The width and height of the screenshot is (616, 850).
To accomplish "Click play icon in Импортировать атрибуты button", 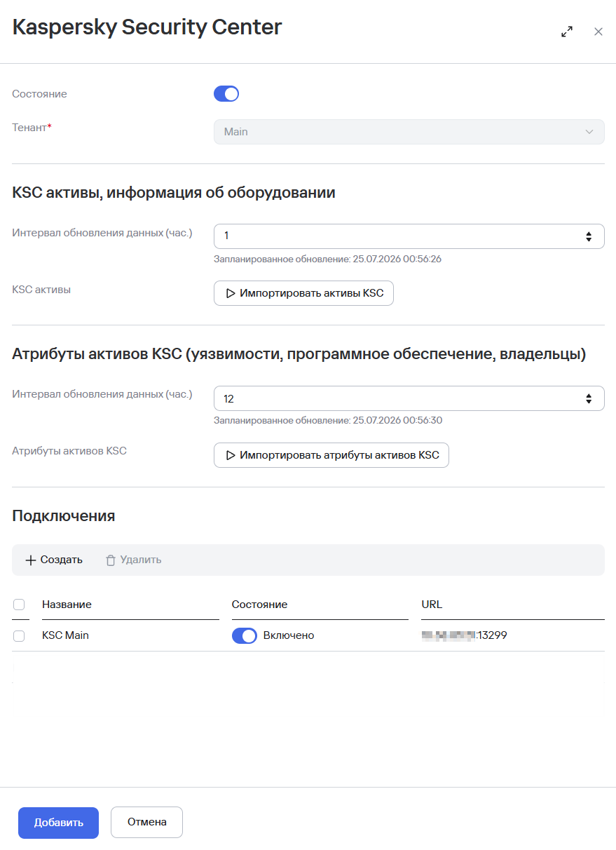I will point(230,455).
